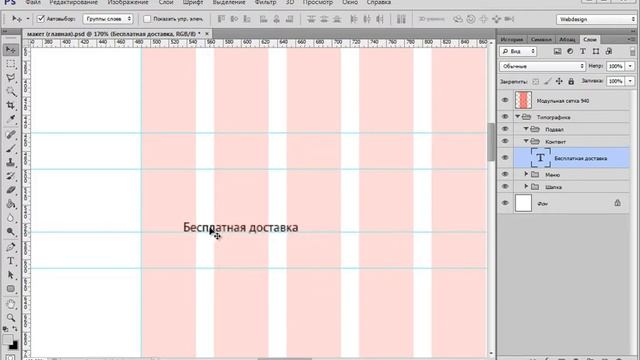The image size is (640, 360).
Task: Open the Просмотр menu
Action: coord(318,2)
